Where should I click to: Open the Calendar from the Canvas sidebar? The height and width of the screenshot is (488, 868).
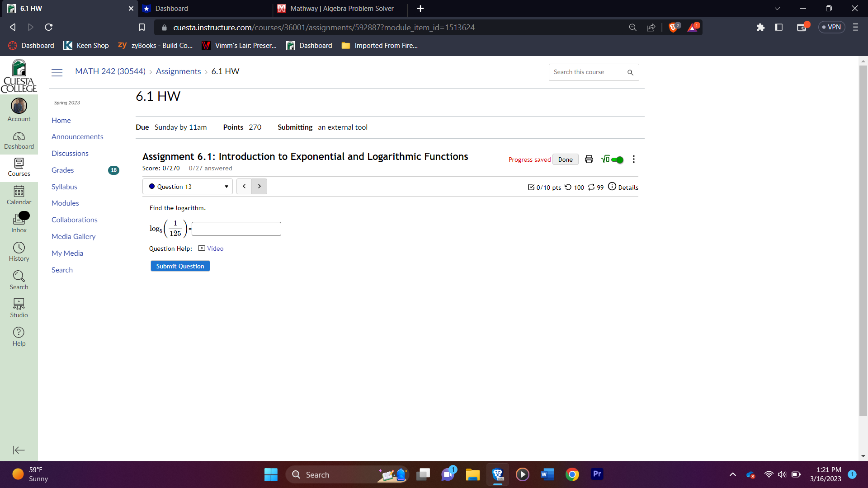[19, 195]
